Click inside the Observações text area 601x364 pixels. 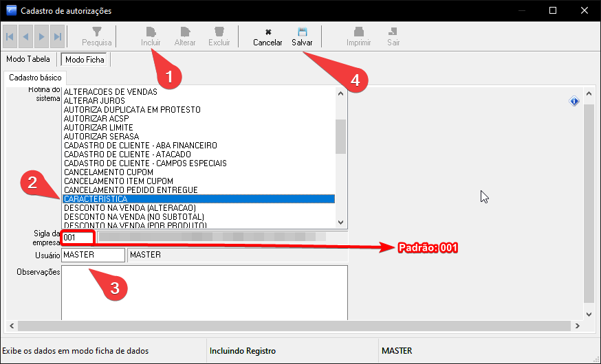204,292
